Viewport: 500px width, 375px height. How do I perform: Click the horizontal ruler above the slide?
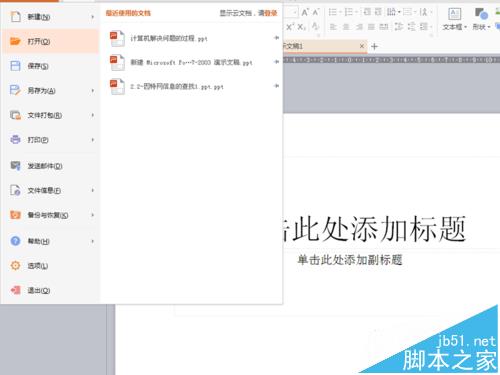(x=392, y=60)
